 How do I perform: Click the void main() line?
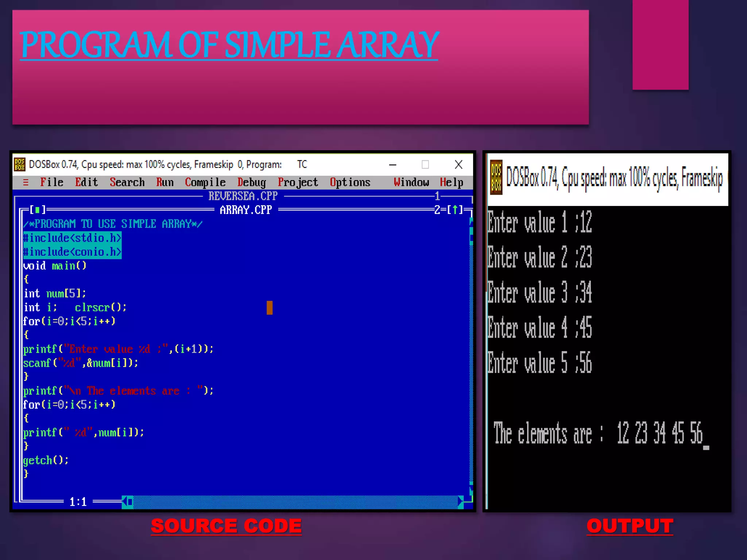click(x=55, y=266)
